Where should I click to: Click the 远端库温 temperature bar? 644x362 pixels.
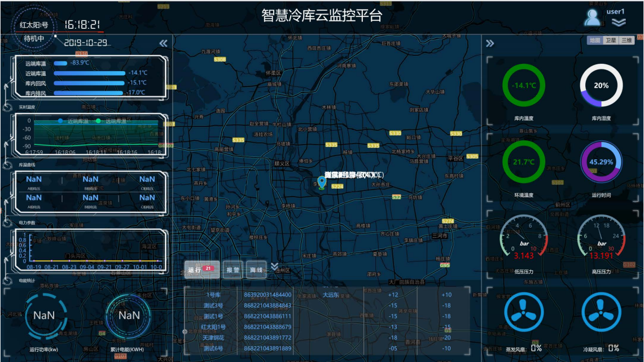60,63
